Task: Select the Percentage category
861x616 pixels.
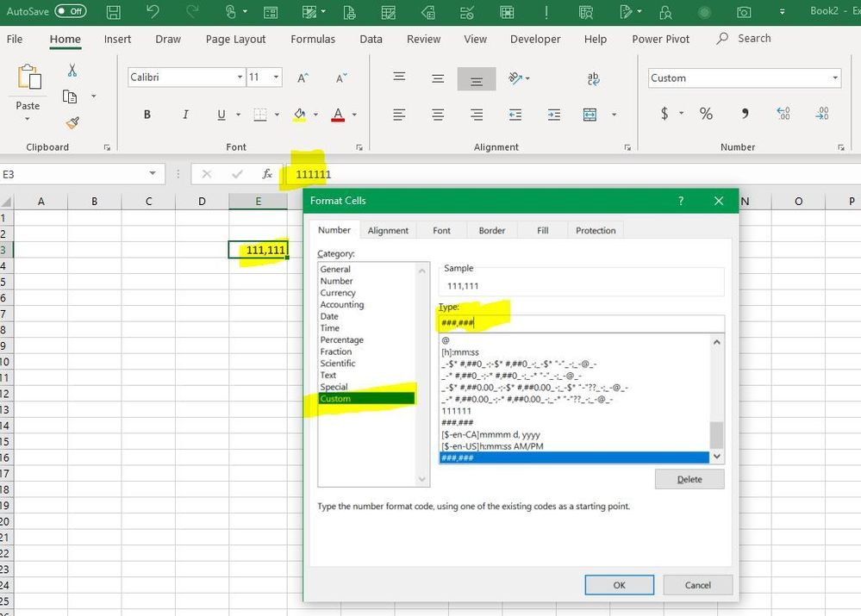Action: (341, 339)
